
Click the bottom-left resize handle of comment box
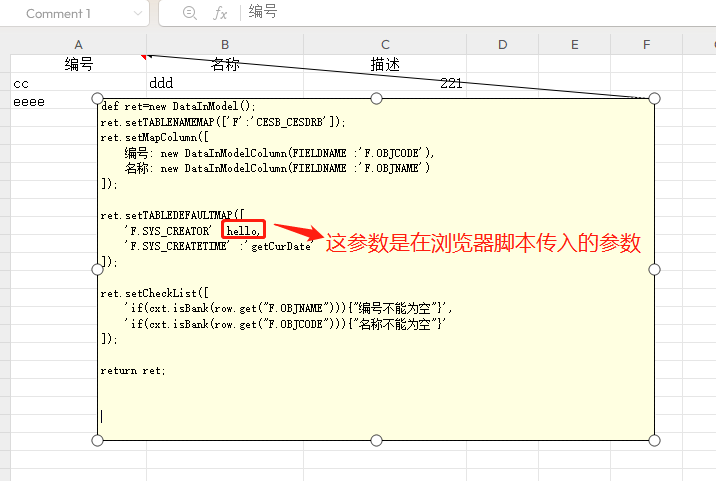click(97, 440)
